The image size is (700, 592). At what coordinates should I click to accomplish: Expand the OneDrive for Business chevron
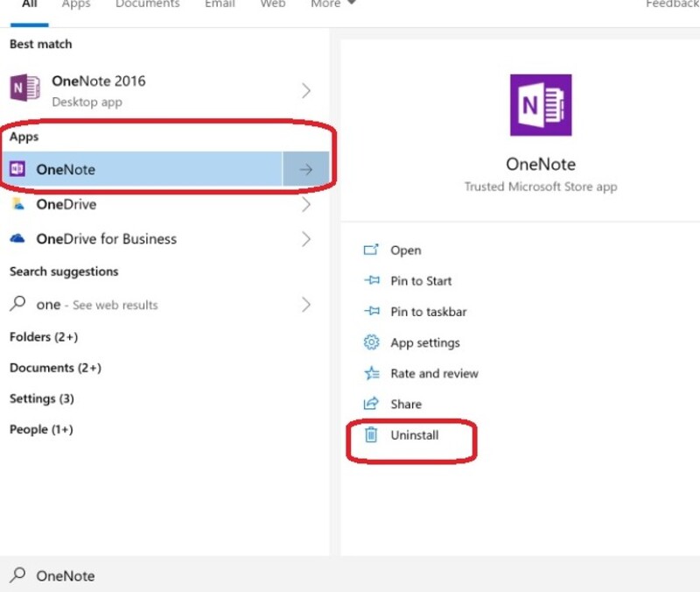tap(305, 239)
